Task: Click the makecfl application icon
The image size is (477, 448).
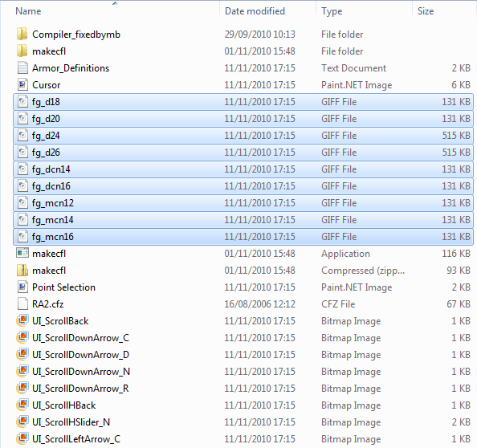Action: point(22,253)
